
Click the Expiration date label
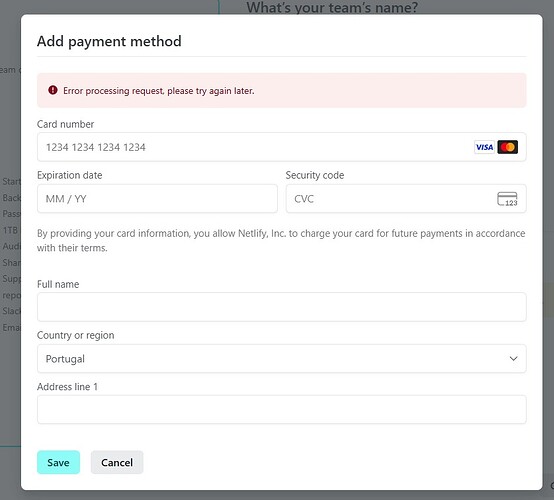tap(70, 175)
